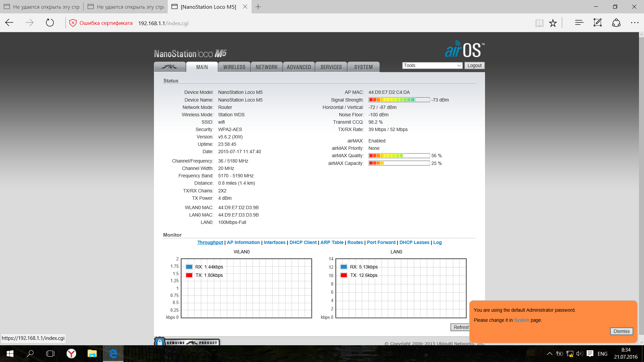Click the LAN0 RX blue legend swatch
The height and width of the screenshot is (362, 644).
pos(344,267)
